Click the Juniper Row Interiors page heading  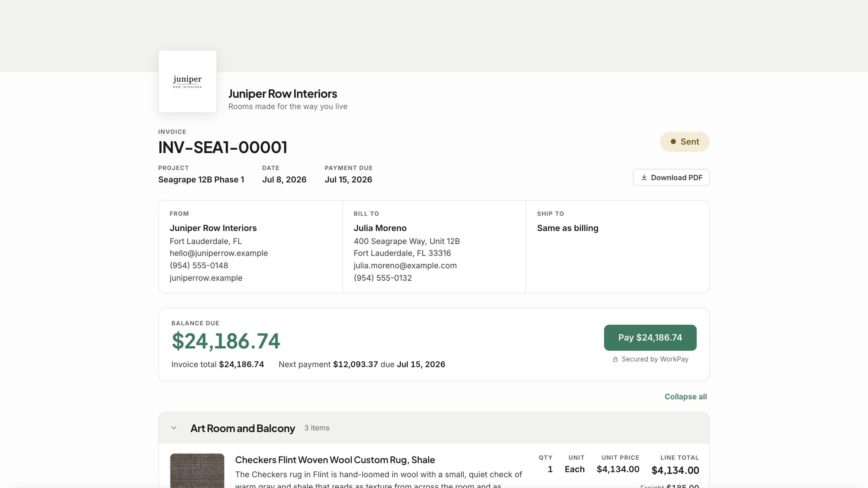coord(282,94)
